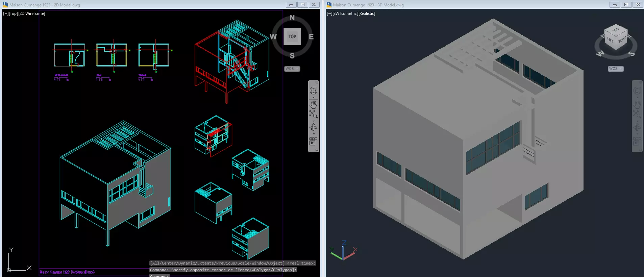Click the W compass direction in 2D window
The image size is (644, 277).
273,36
